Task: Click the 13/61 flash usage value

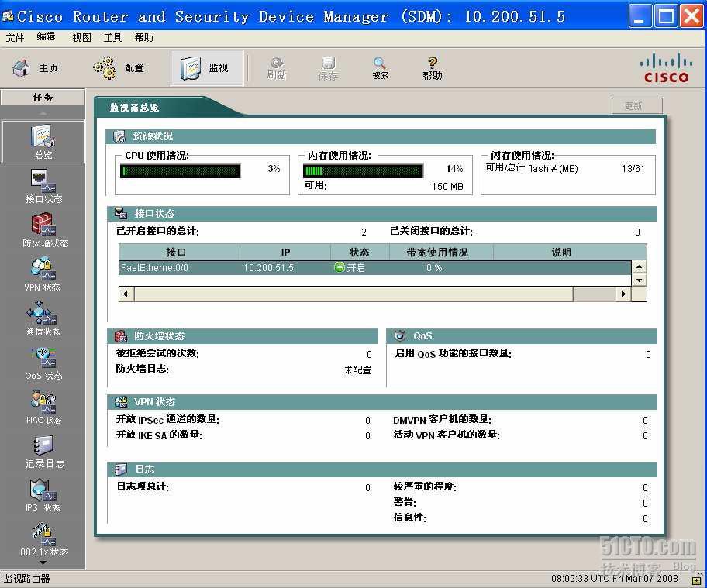Action: 633,169
